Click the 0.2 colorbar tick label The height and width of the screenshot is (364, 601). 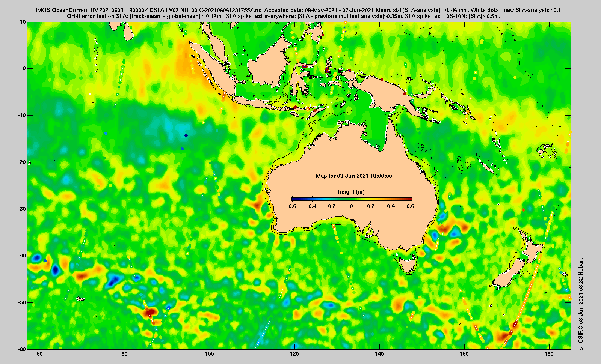(371, 206)
